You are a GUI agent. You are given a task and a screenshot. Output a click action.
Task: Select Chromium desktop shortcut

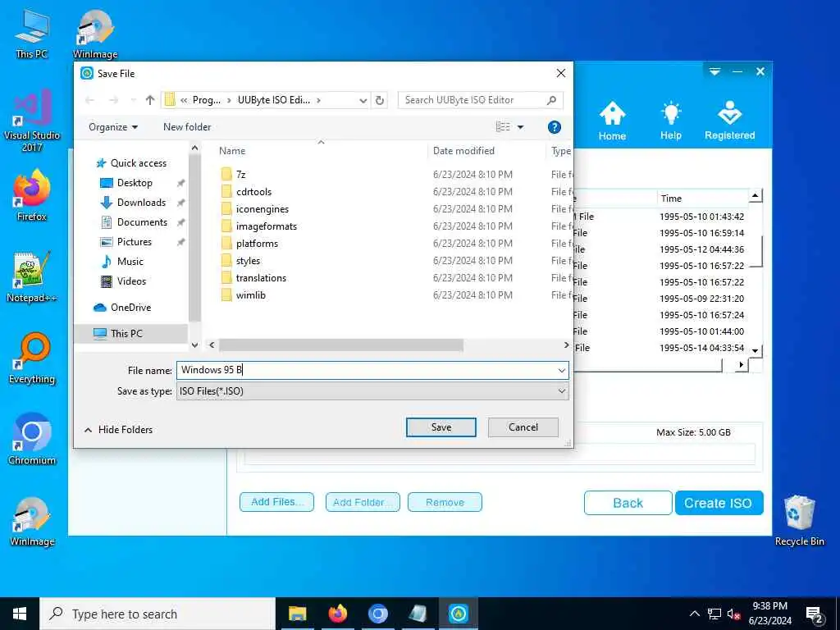coord(32,440)
